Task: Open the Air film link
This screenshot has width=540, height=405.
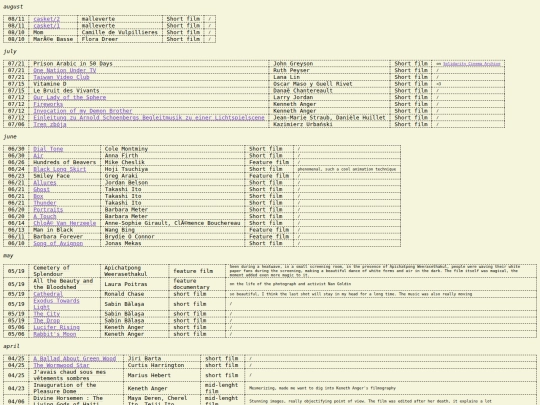Action: (x=38, y=156)
